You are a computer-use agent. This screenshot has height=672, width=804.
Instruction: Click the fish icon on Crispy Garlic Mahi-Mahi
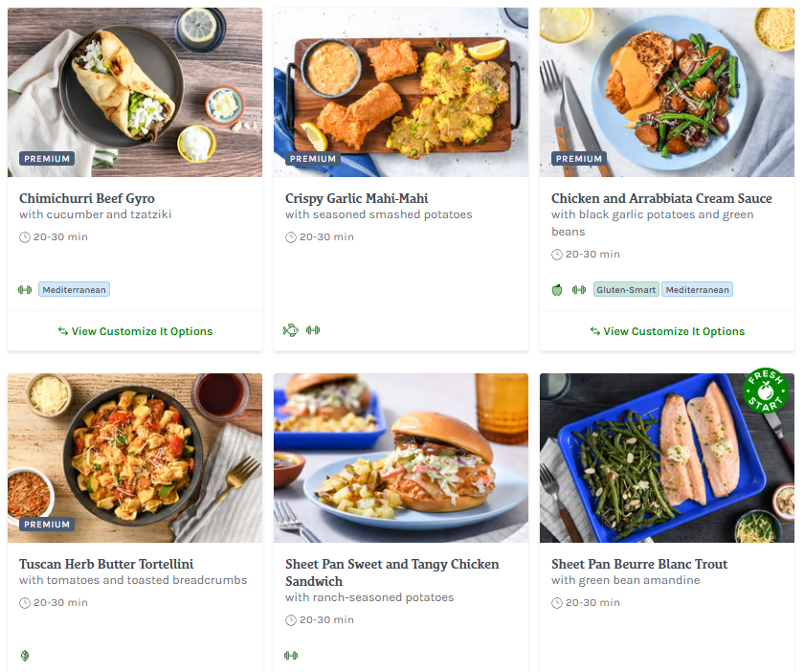tap(291, 330)
